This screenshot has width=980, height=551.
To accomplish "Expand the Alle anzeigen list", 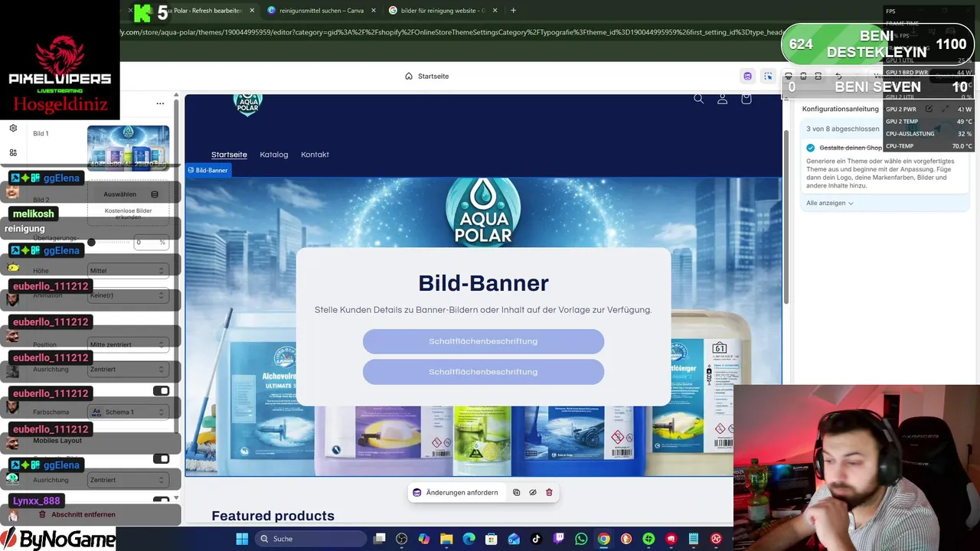I will [x=830, y=203].
